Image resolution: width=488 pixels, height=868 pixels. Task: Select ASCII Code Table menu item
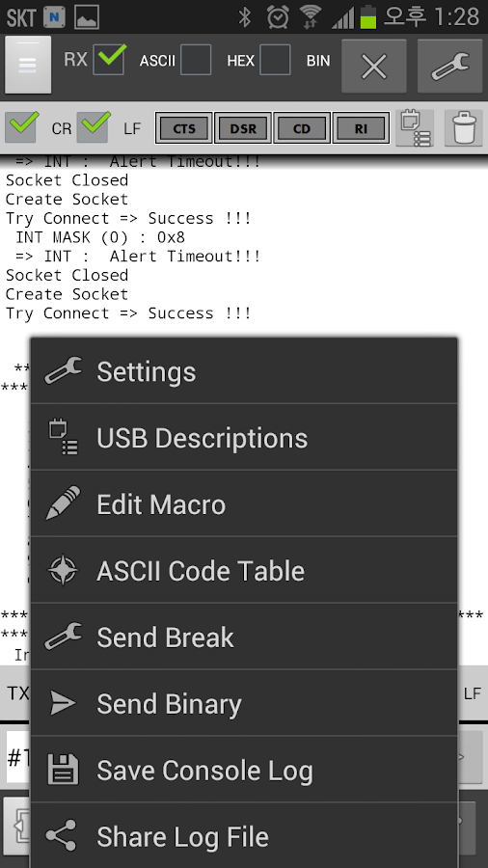coord(244,570)
